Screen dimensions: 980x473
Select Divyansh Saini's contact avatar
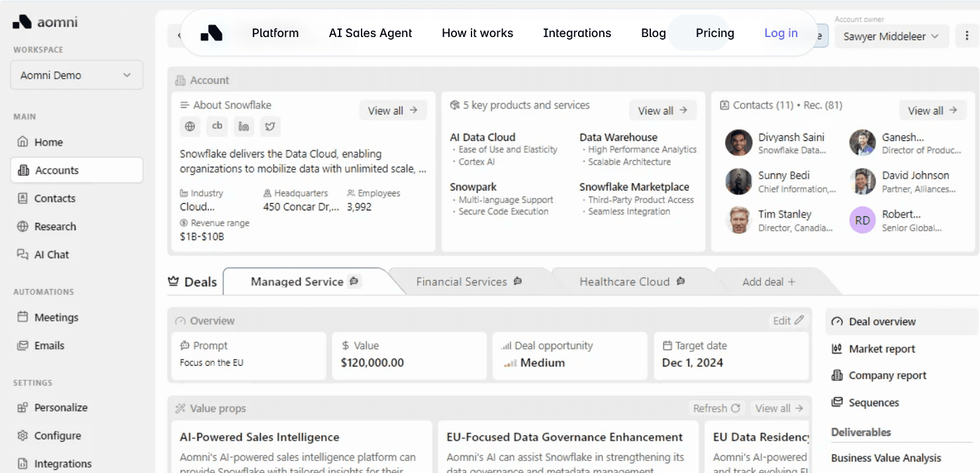click(738, 143)
